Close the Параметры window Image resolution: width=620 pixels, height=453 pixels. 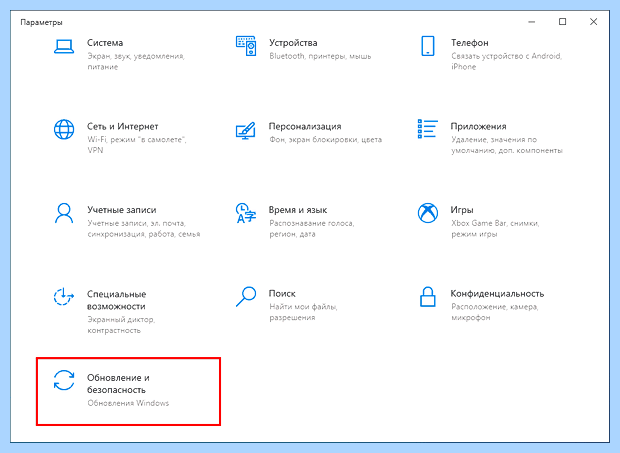[594, 22]
